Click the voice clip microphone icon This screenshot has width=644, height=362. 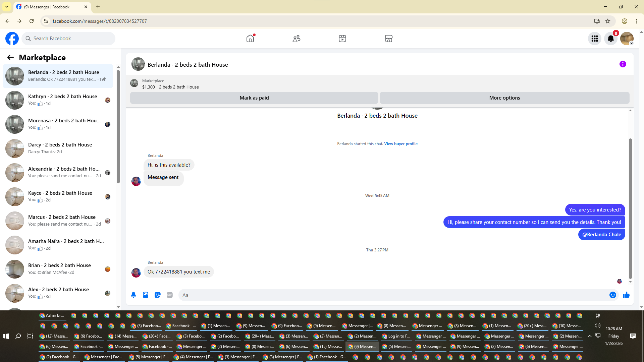(x=133, y=295)
